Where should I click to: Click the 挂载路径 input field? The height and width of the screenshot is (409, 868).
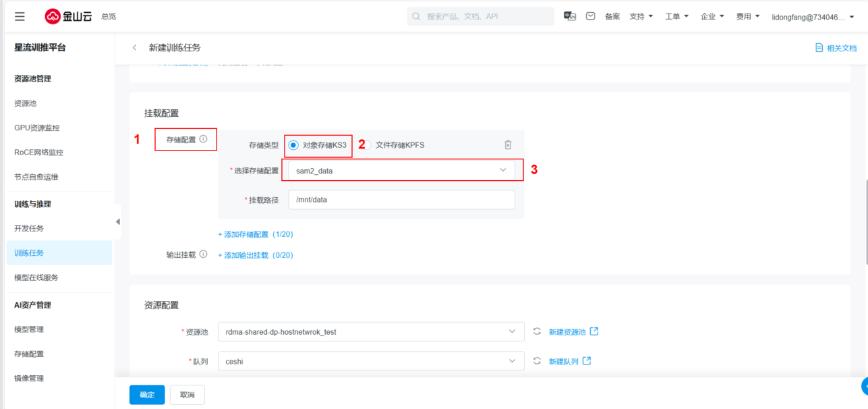(401, 200)
